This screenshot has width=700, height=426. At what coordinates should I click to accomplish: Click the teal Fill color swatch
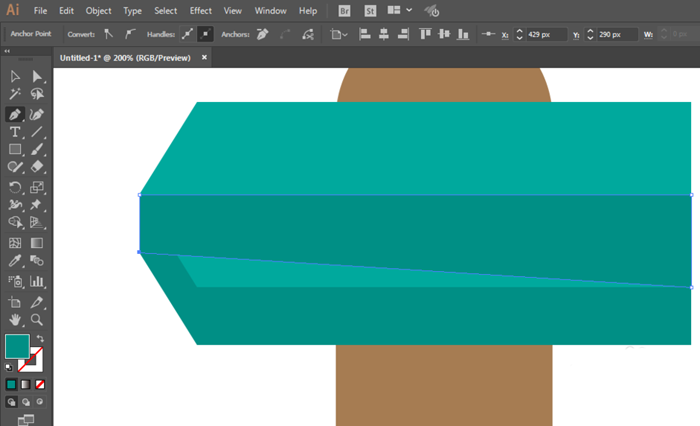17,346
